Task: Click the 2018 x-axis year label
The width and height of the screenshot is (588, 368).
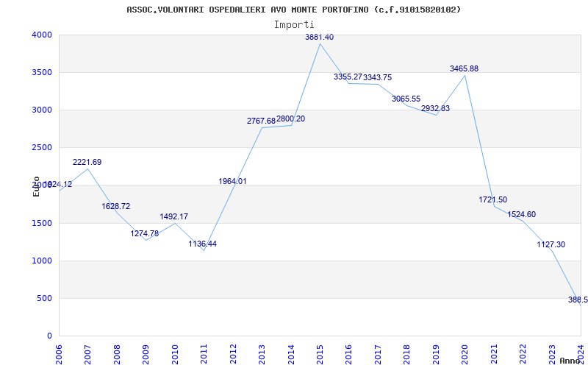Action: point(407,354)
